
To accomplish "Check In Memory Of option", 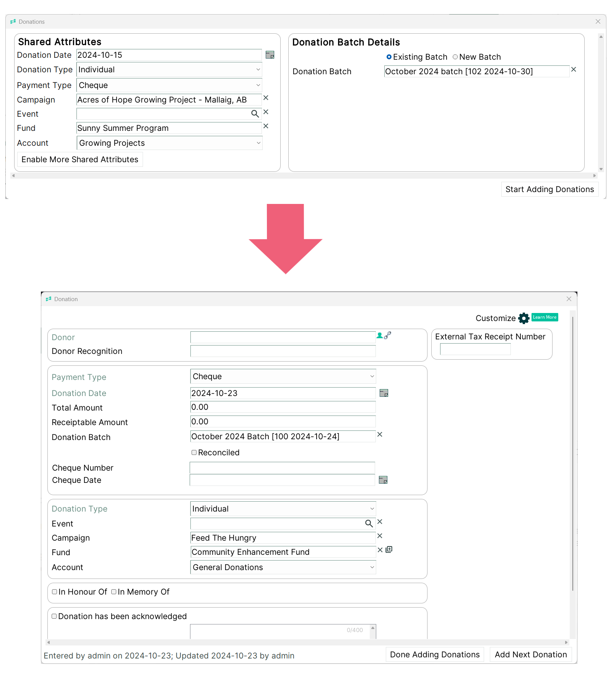I will click(x=114, y=592).
